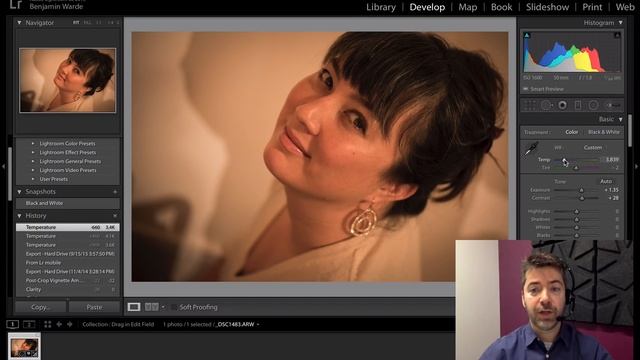
Task: Open the Web module
Action: click(x=625, y=7)
